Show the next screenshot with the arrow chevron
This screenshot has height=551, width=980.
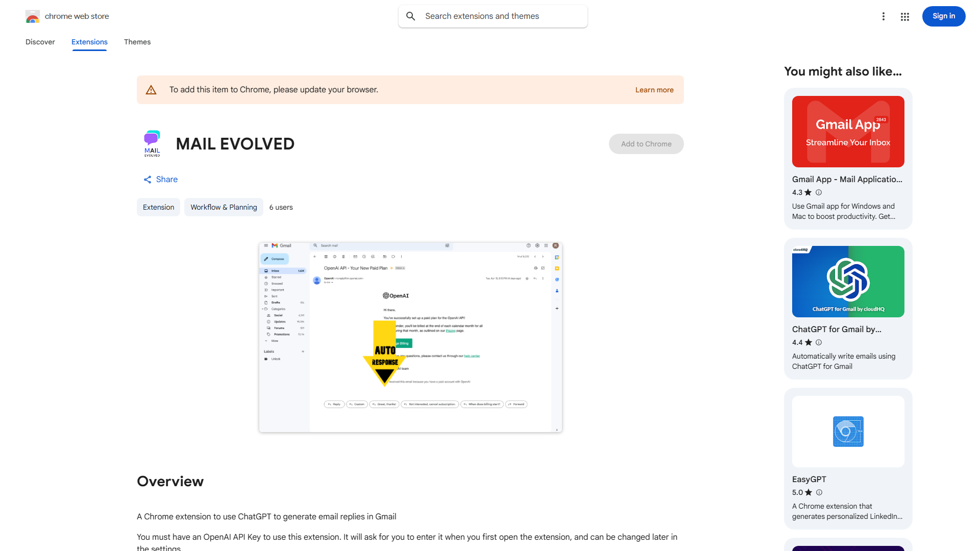click(x=556, y=430)
